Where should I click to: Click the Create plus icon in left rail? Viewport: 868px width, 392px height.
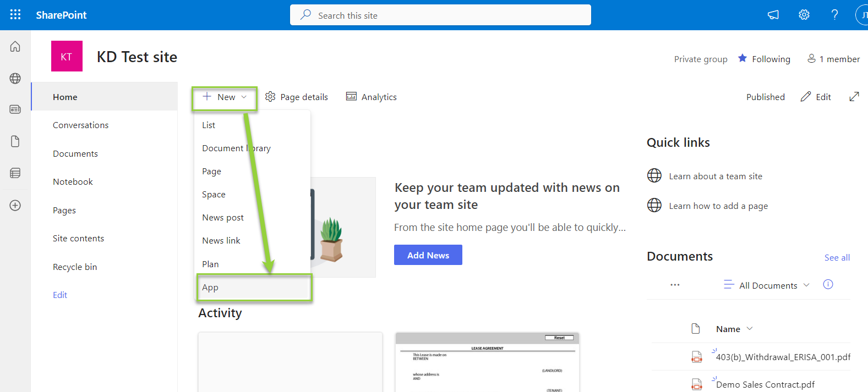[x=15, y=205]
